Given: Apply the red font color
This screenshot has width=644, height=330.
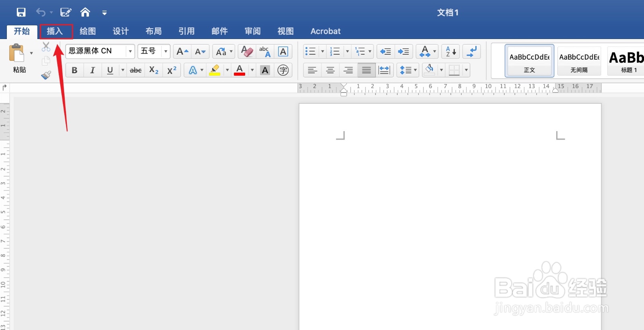Looking at the screenshot, I should click(239, 70).
